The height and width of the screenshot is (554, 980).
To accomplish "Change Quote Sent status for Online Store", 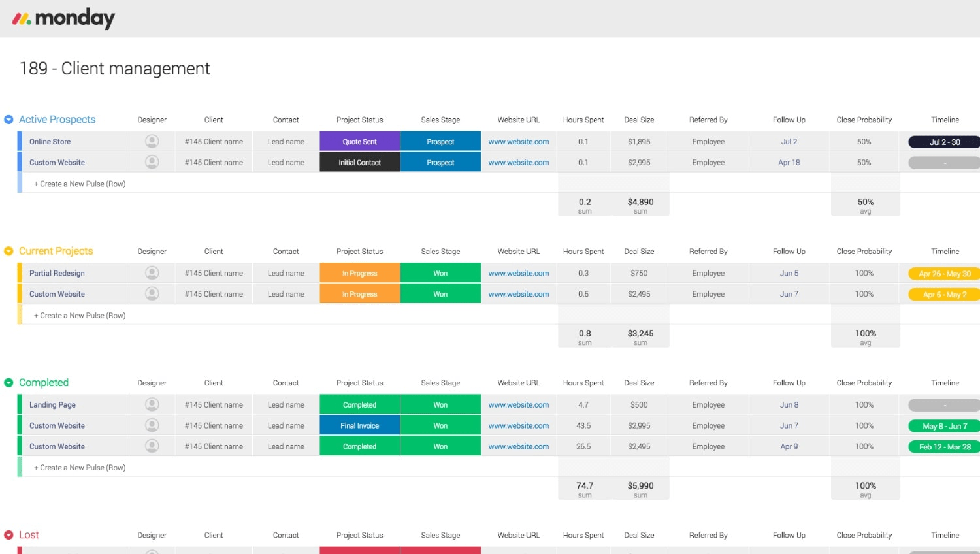I will (x=359, y=142).
